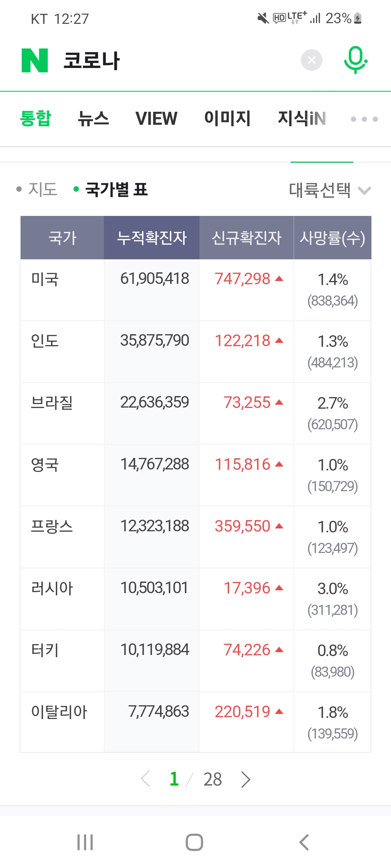This screenshot has height=868, width=391.
Task: Tap Android recent apps button
Action: (x=85, y=842)
